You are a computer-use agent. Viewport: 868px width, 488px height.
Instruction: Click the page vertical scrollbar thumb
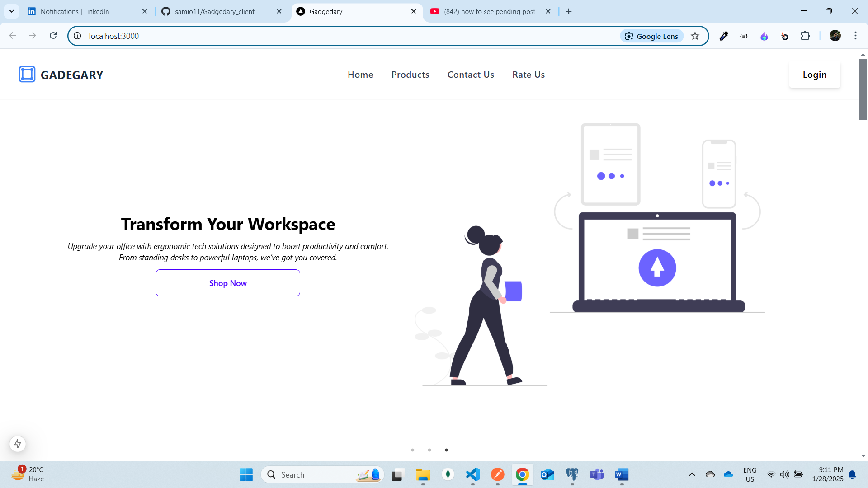[x=863, y=89]
